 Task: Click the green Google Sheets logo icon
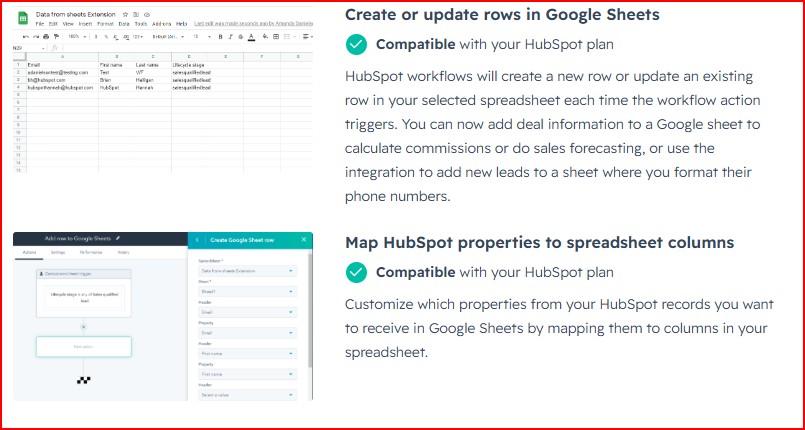click(23, 18)
